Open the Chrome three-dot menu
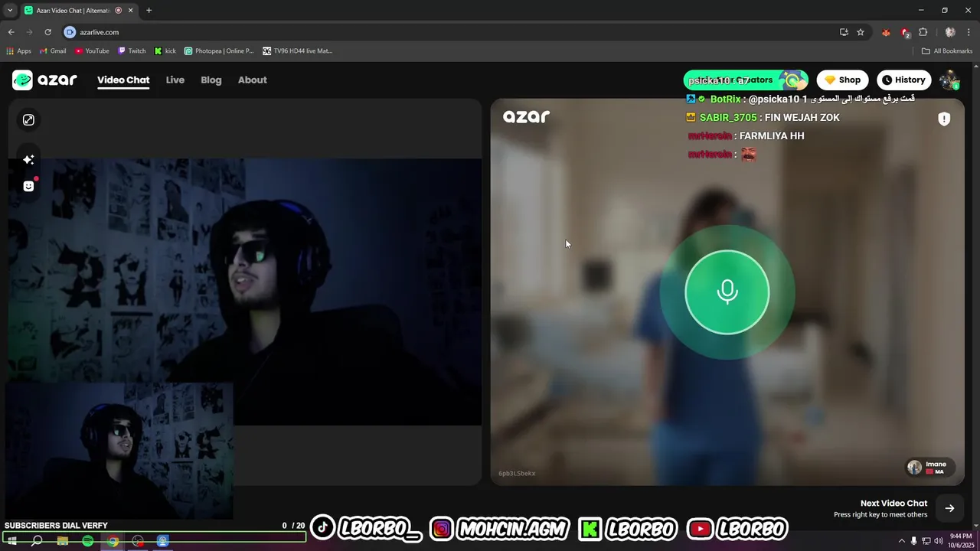980x551 pixels. 969,32
